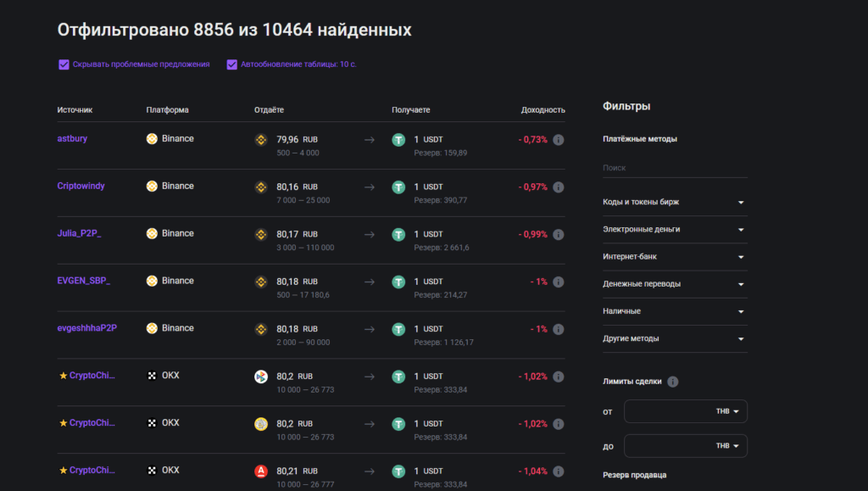Open astbury source link
The height and width of the screenshot is (491, 868).
pos(72,139)
